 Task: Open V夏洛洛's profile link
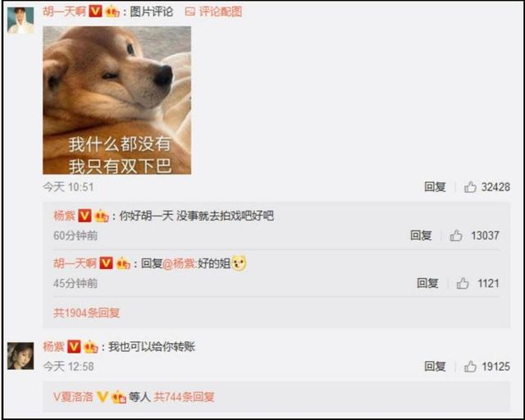tap(73, 397)
